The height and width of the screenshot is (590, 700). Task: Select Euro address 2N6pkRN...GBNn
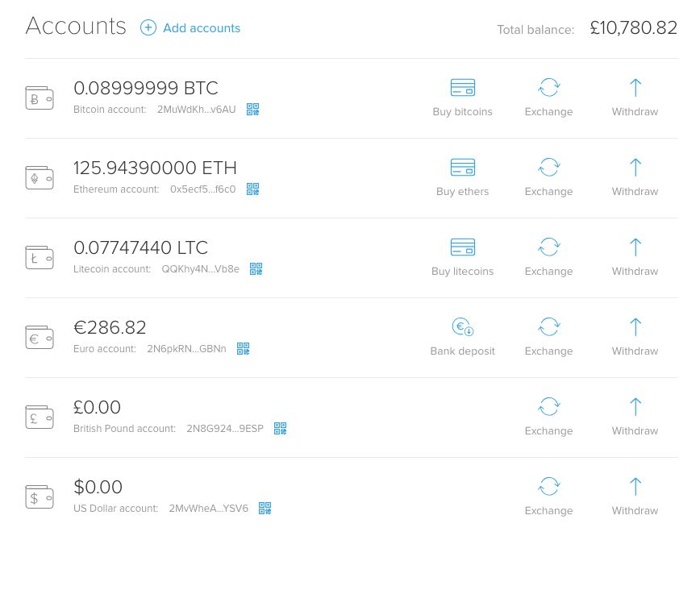click(x=186, y=348)
